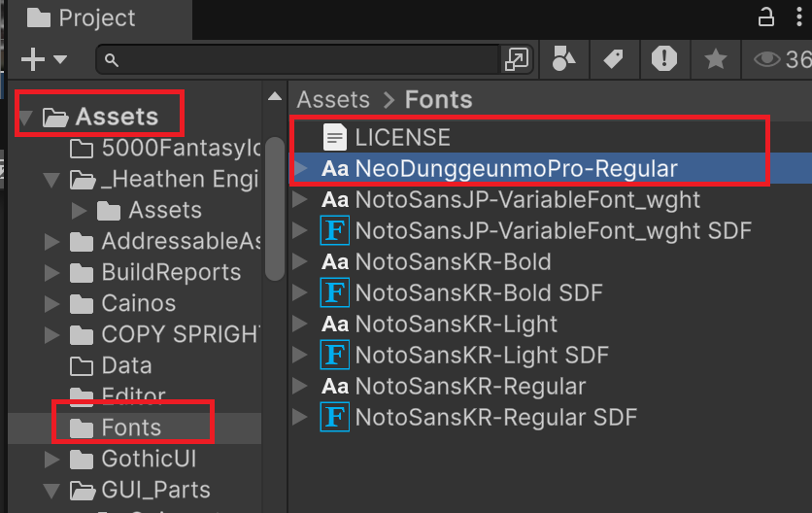Toggle hidden packages visibility eye
812x513 pixels.
[x=766, y=59]
